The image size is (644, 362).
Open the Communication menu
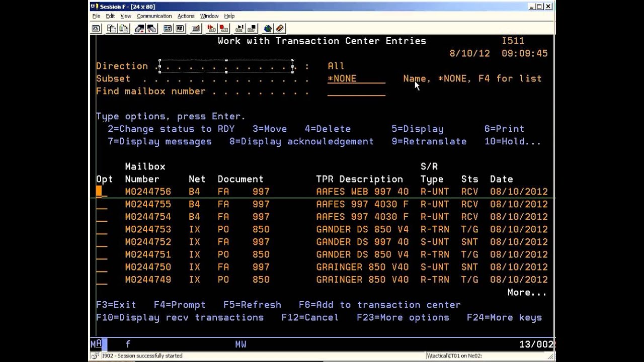click(154, 16)
